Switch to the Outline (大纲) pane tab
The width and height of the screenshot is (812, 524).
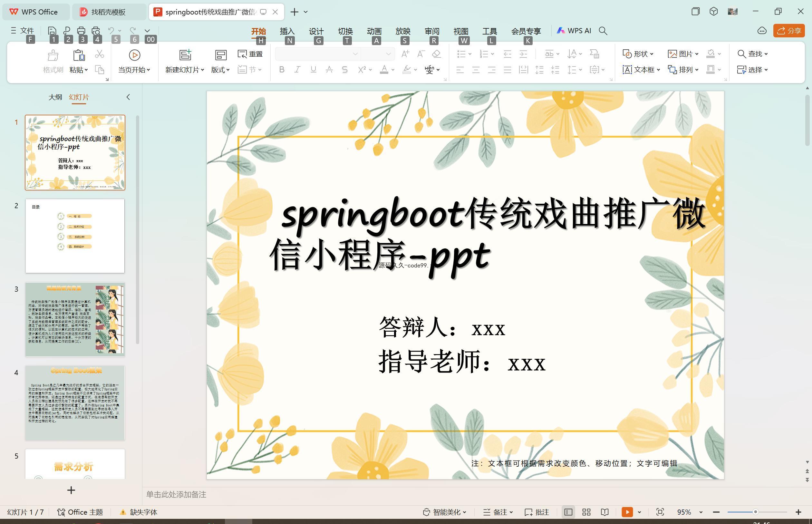click(x=55, y=97)
